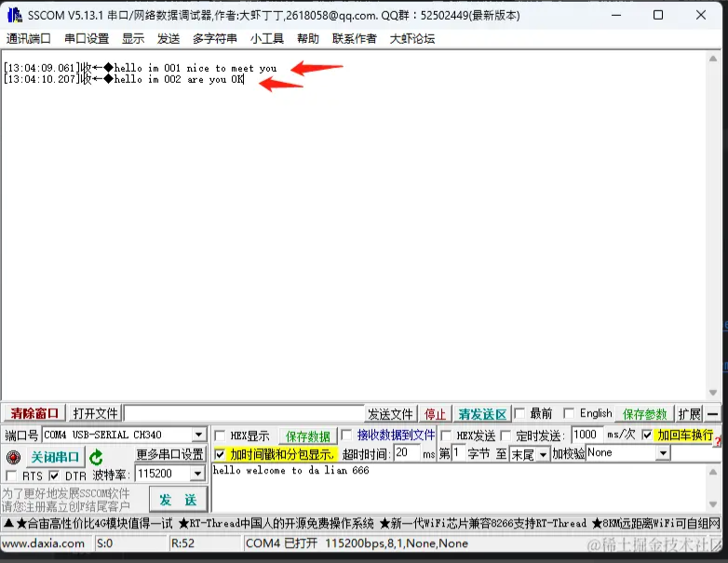
Task: Expand the baud rate 115200 dropdown
Action: tap(198, 475)
